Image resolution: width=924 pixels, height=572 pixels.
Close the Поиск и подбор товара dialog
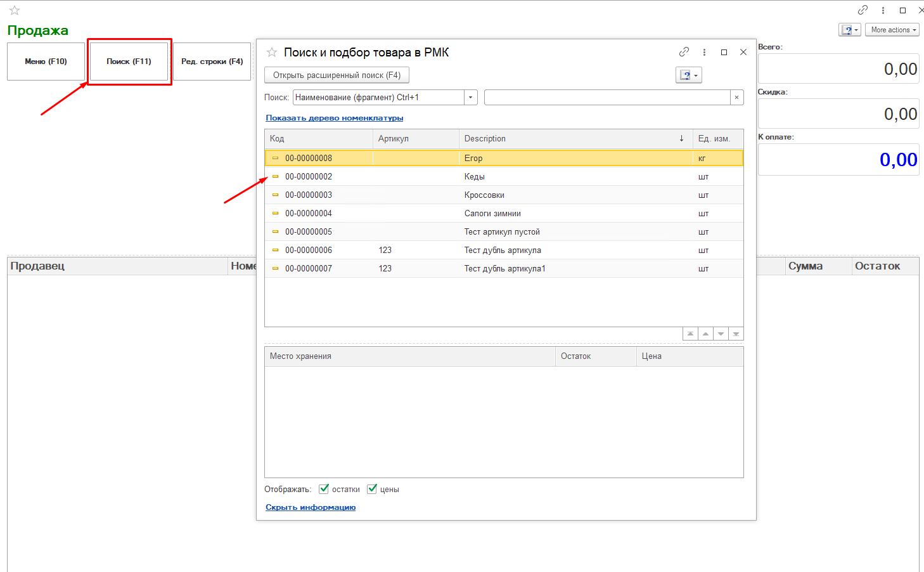[x=743, y=52]
